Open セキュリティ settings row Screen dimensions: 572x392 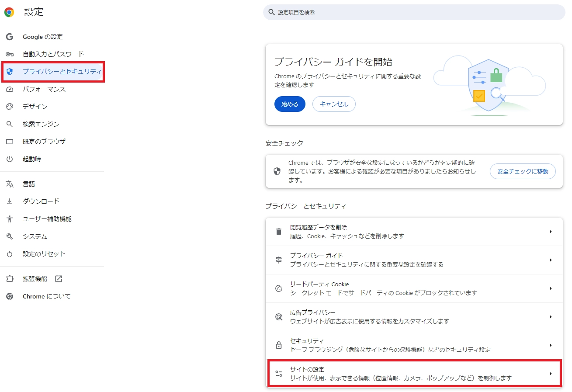(x=414, y=345)
